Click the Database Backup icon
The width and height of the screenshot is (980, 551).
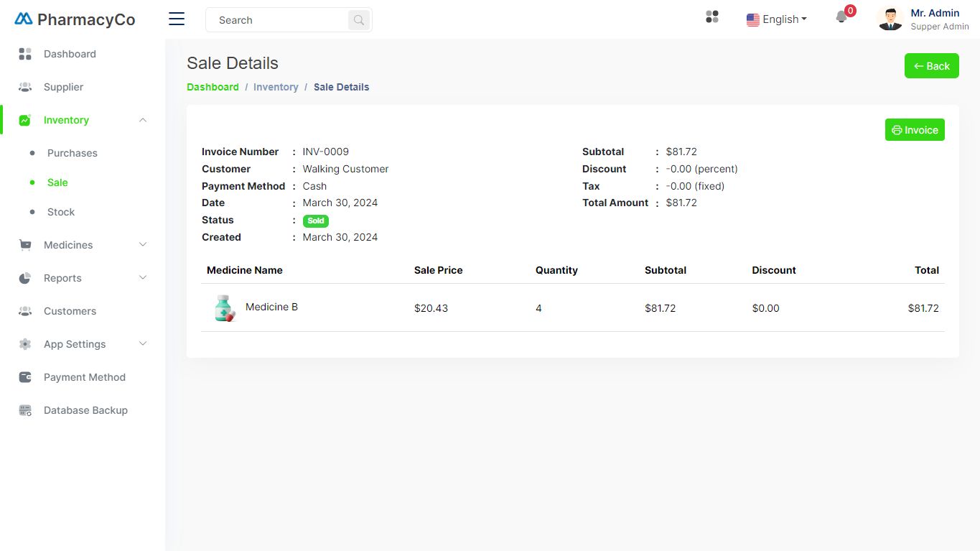(x=25, y=410)
